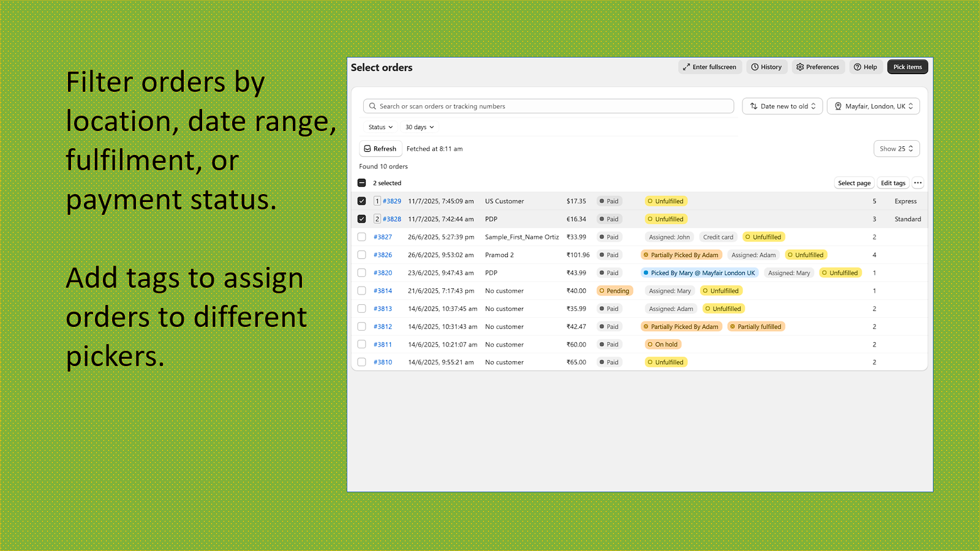
Task: Open order link #3827
Action: coord(383,237)
